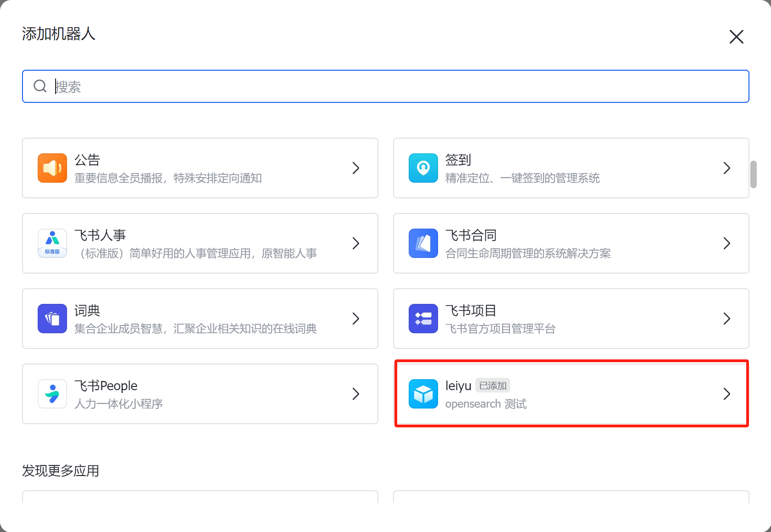Expand the 词典 card chevron
This screenshot has width=771, height=532.
coord(356,319)
